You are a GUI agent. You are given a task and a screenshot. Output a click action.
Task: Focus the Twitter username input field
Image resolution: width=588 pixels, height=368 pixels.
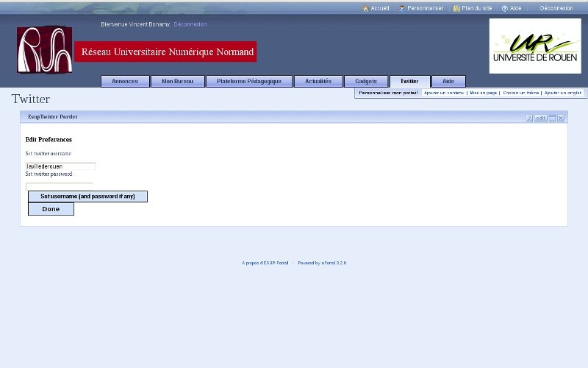click(x=60, y=166)
